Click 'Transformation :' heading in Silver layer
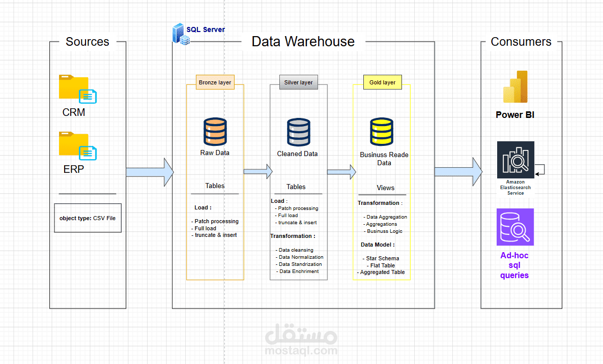The width and height of the screenshot is (603, 364). (293, 236)
